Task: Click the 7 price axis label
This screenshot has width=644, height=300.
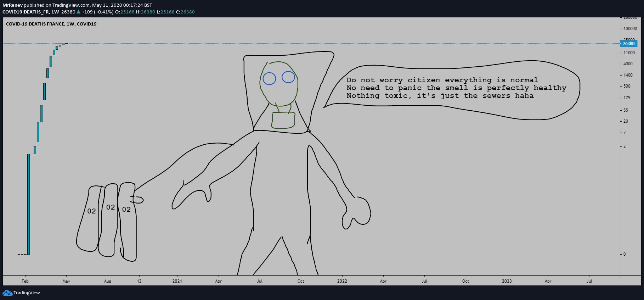Action: click(625, 133)
